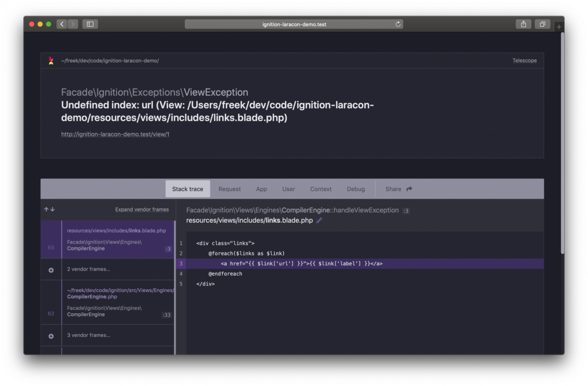Click the up/down frame navigation arrows
The image size is (588, 386).
click(x=49, y=209)
